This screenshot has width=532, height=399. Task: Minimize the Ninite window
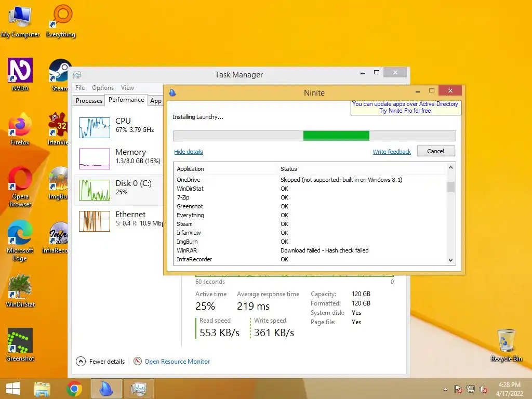[x=418, y=91]
